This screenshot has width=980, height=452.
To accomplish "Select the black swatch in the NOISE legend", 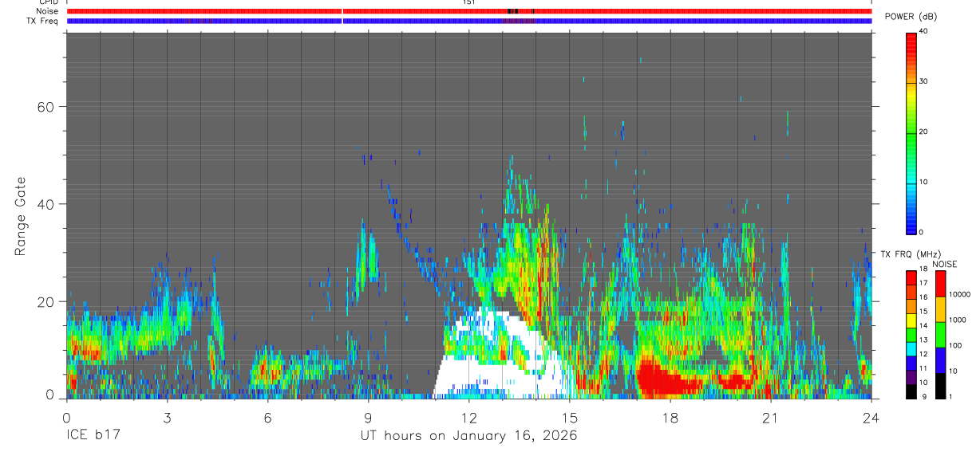I will [940, 385].
